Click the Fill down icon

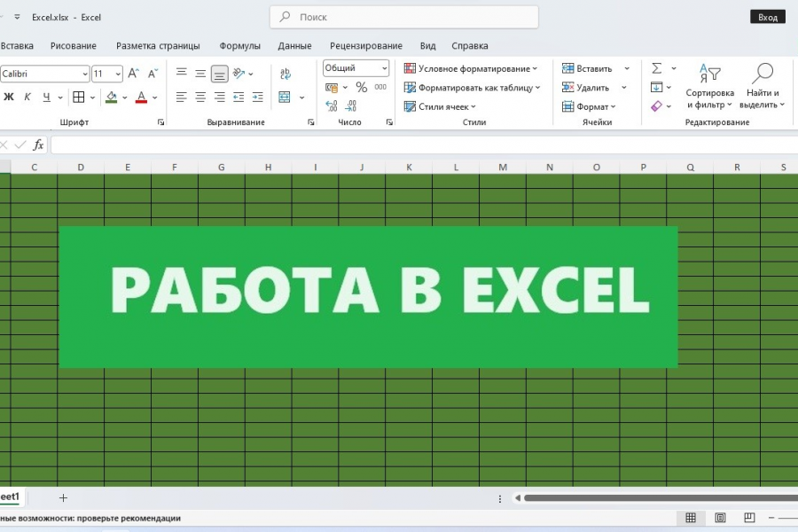tap(656, 87)
